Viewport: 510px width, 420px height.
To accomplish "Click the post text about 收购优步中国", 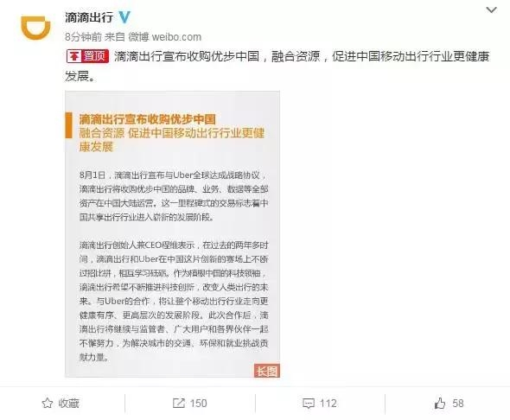I will pos(277,67).
